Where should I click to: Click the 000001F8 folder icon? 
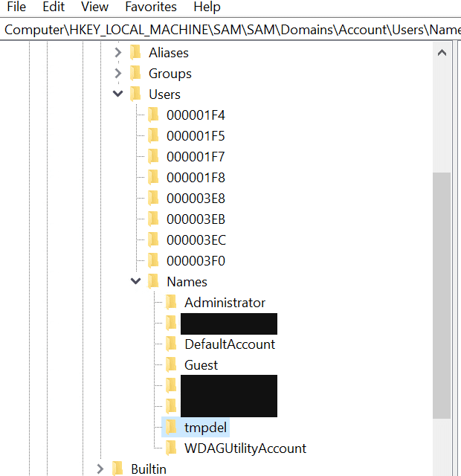coord(153,178)
